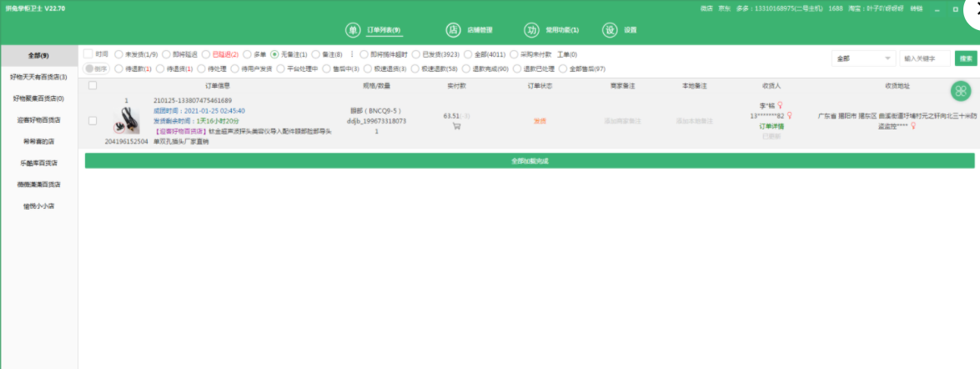980x369 pixels.
Task: Select the 待退货(1) radio filter
Action: [x=160, y=68]
